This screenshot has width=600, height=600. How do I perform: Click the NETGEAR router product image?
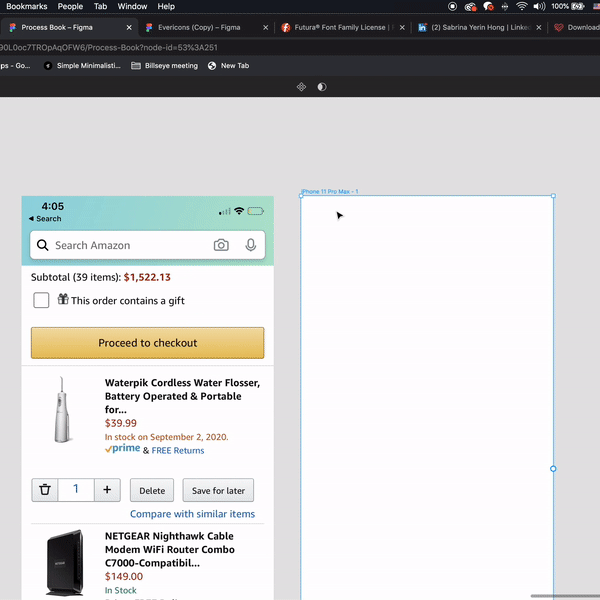click(64, 562)
